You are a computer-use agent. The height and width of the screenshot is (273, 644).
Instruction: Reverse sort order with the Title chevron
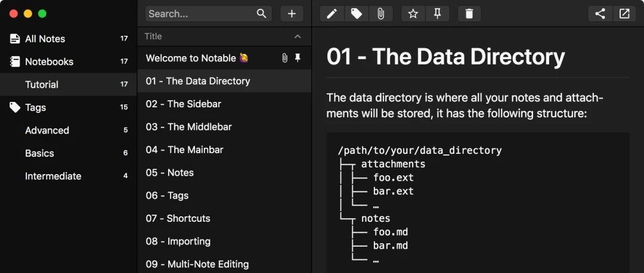298,36
